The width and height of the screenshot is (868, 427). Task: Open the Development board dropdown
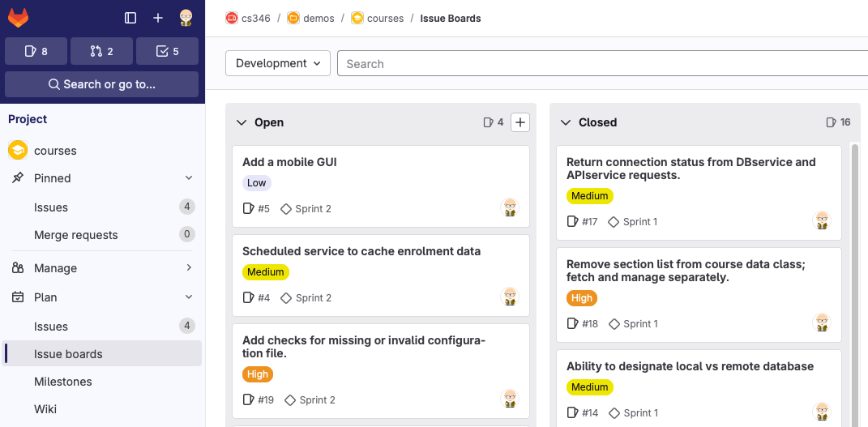[278, 63]
